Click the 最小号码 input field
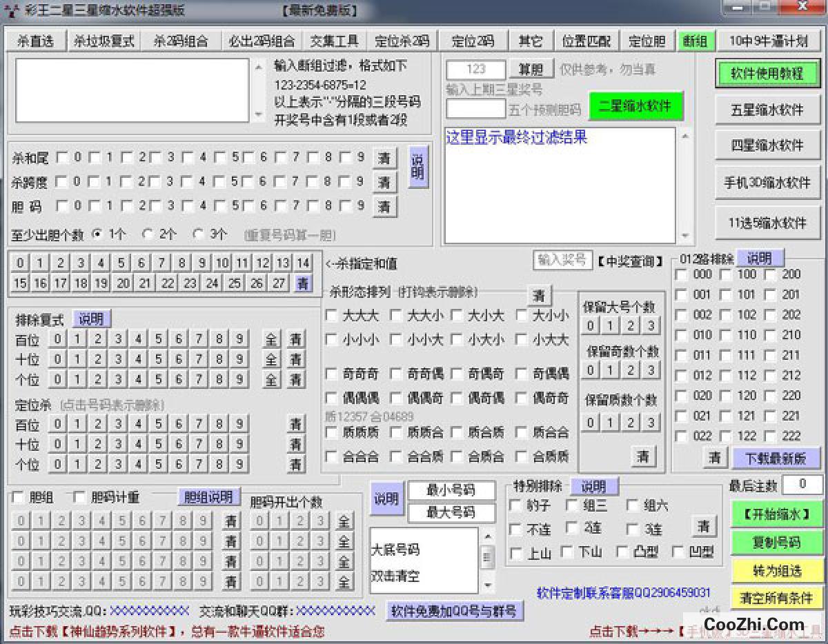Viewport: 828px width, 644px height. [x=451, y=491]
